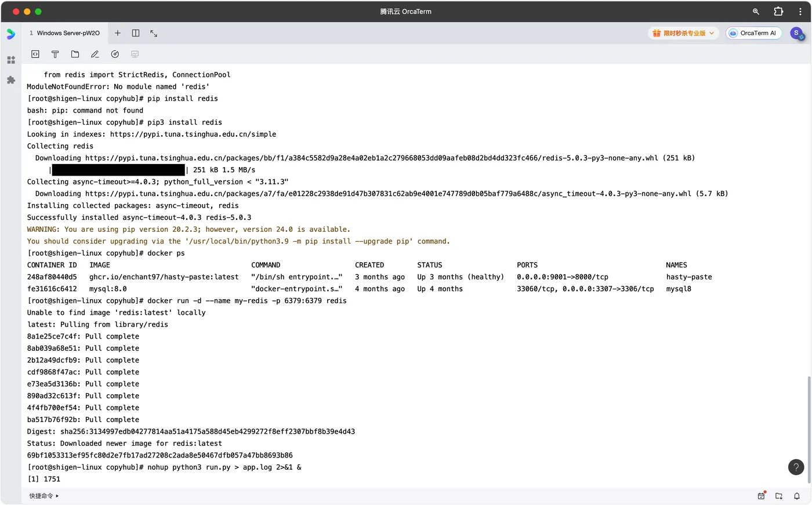
Task: Click the 'nohup python3 run.py' command line
Action: coord(164,467)
